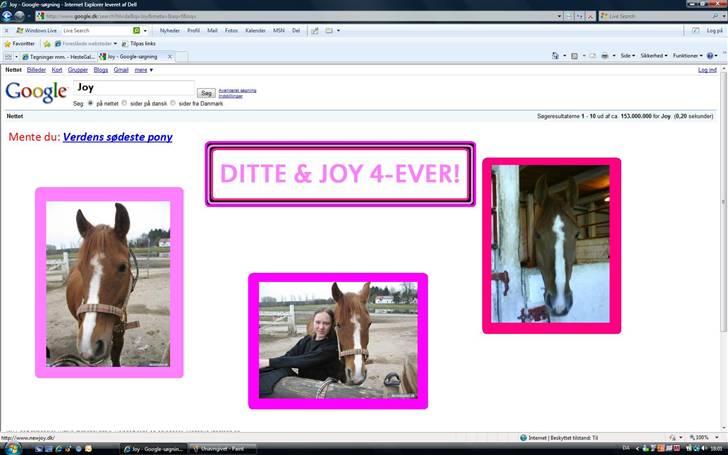The height and width of the screenshot is (455, 728).
Task: Select the 'på nettet' radio button
Action: (x=91, y=103)
